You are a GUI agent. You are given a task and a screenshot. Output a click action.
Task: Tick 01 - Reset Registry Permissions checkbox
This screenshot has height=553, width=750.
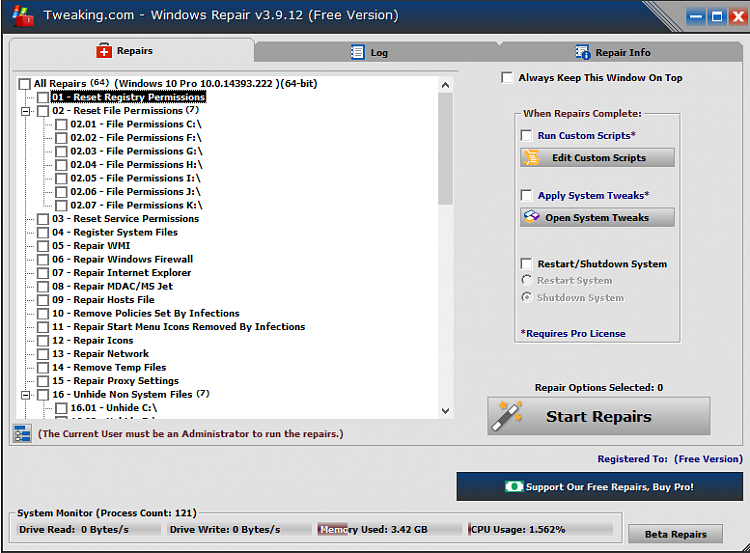43,98
